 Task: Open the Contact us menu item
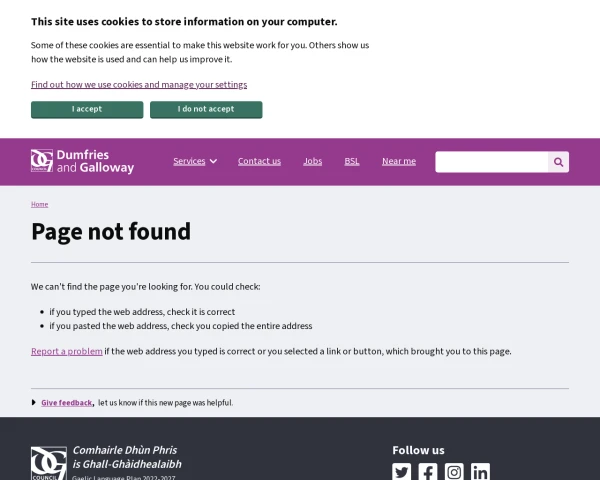259,161
